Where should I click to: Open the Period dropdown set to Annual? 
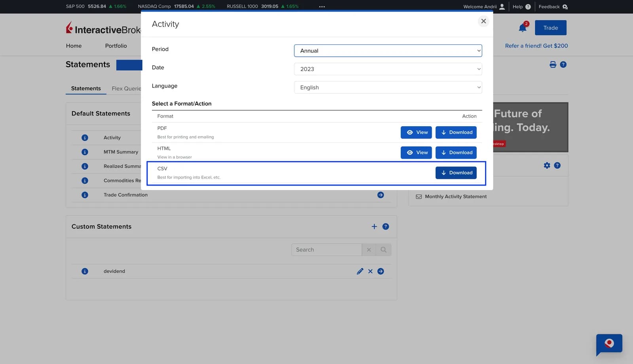(x=388, y=51)
